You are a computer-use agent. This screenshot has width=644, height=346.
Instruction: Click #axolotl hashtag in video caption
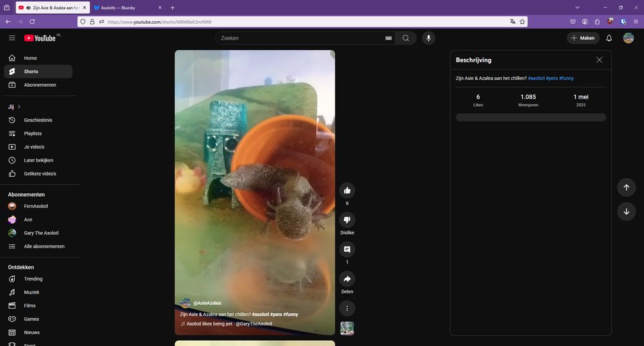[x=260, y=314]
